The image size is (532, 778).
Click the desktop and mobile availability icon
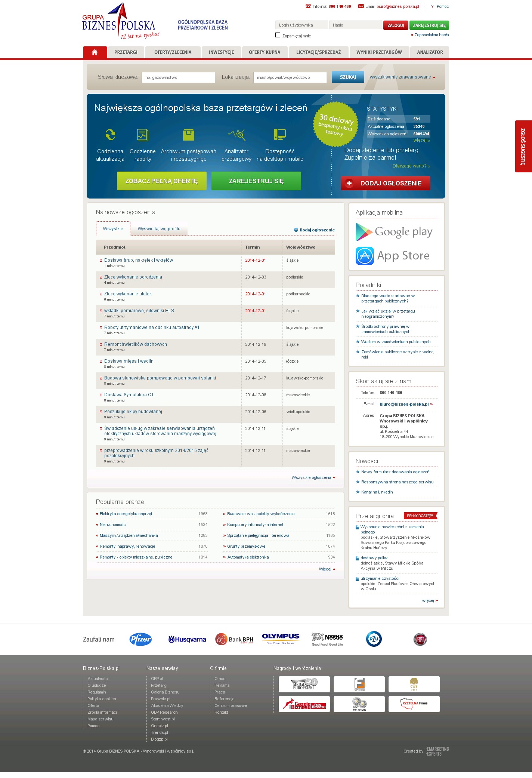(279, 135)
